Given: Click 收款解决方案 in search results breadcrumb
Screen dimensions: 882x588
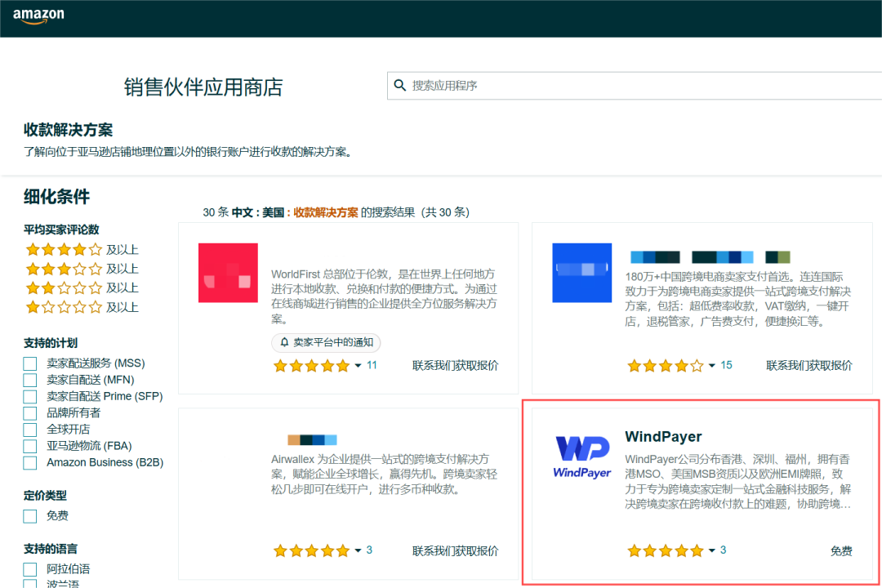Looking at the screenshot, I should pos(326,212).
